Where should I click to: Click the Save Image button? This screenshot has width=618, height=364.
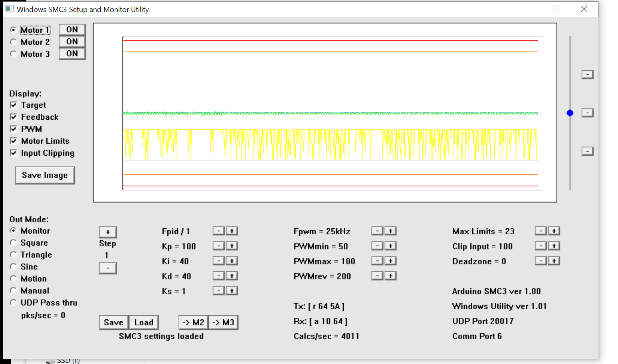pyautogui.click(x=45, y=175)
